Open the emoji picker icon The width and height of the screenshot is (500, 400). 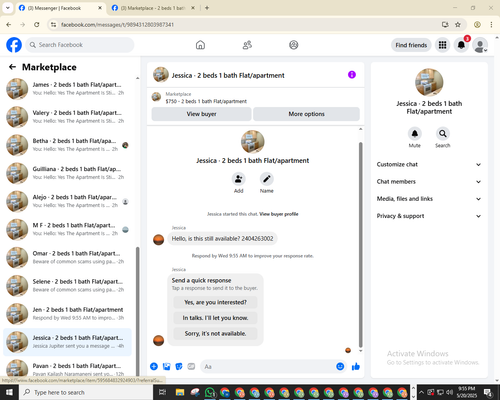(x=340, y=367)
